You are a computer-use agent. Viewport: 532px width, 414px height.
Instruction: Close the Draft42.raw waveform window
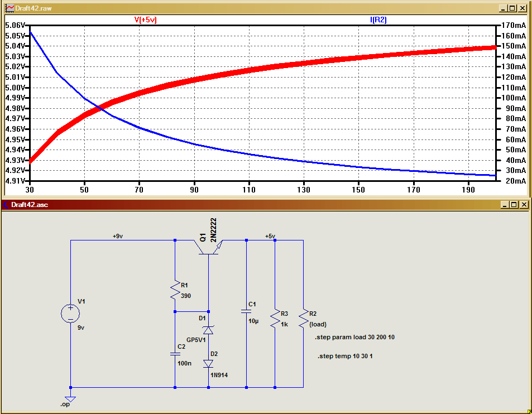(x=523, y=8)
